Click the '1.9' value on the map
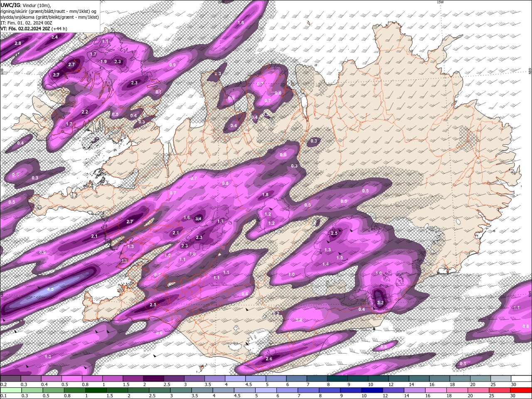The image size is (532, 399). coord(103,62)
